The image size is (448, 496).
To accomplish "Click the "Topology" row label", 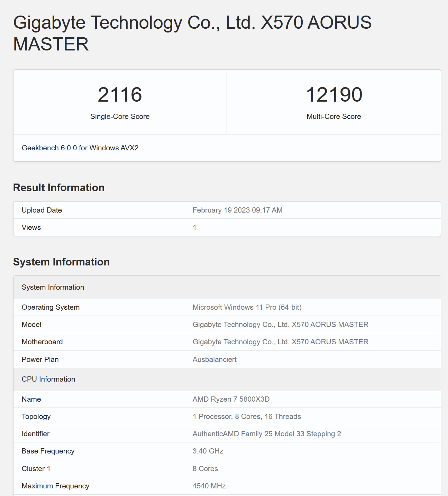I will [36, 417].
